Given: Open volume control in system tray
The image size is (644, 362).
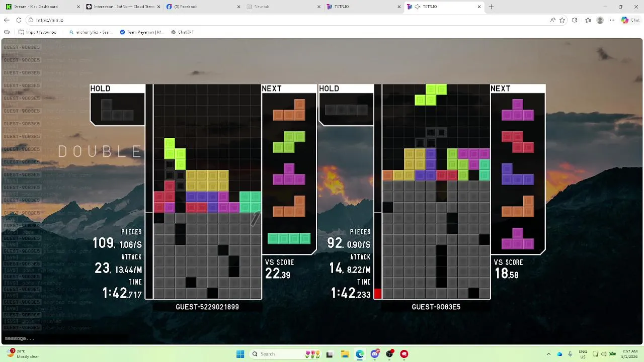Looking at the screenshot, I should tap(605, 354).
